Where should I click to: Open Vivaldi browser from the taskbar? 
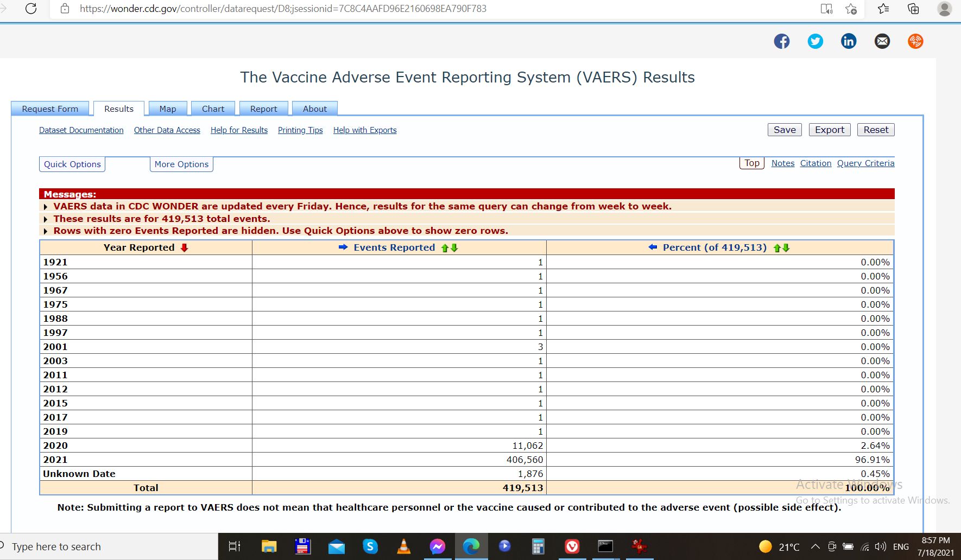(x=572, y=546)
